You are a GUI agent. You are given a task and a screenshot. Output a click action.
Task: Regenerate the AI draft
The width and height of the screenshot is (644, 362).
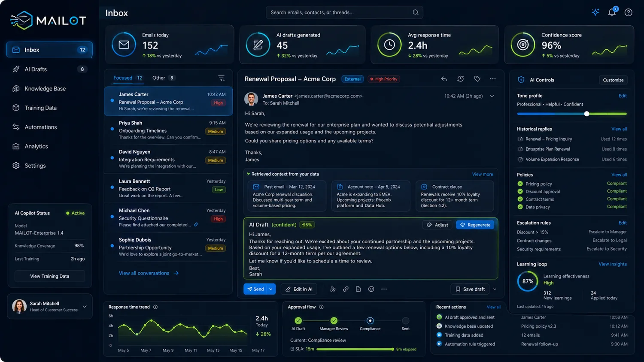[475, 225]
